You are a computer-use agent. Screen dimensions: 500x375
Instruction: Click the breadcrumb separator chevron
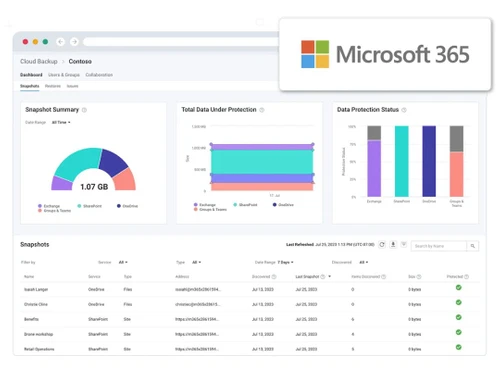[63, 62]
